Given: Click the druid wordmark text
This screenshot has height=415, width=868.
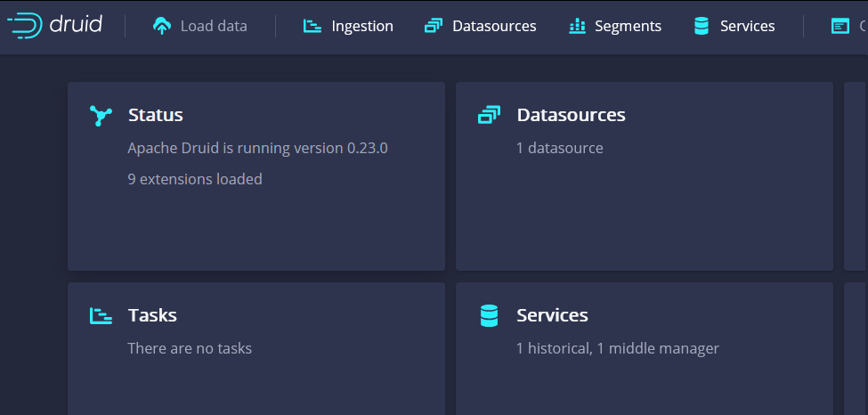Looking at the screenshot, I should [x=76, y=24].
